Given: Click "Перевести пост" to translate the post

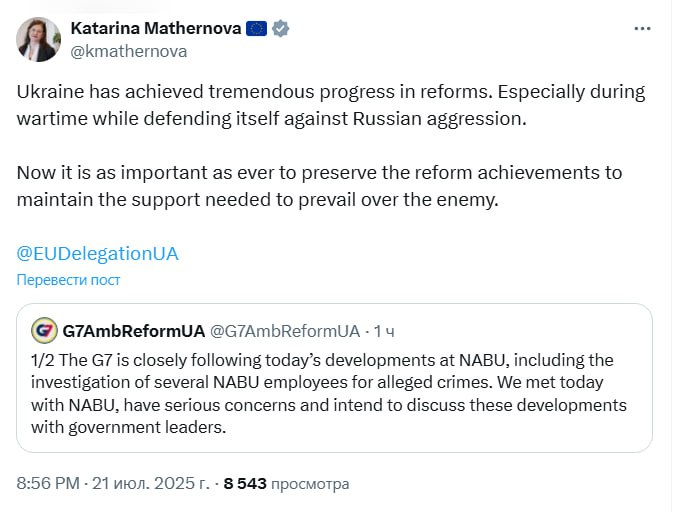Looking at the screenshot, I should point(69,280).
